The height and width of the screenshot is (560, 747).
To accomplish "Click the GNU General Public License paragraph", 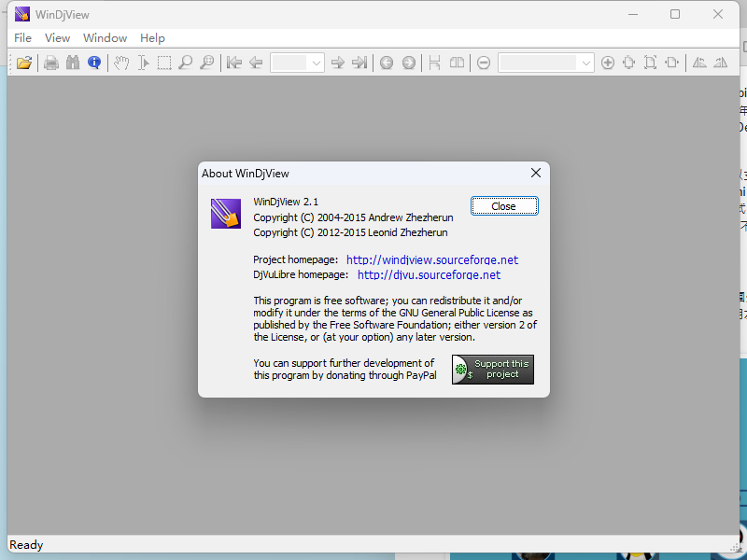I will (x=395, y=319).
